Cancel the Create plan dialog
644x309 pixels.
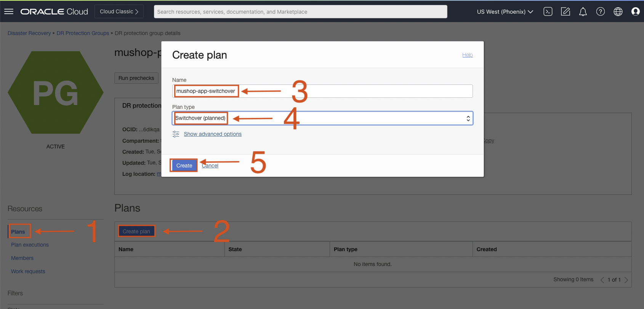(x=210, y=166)
